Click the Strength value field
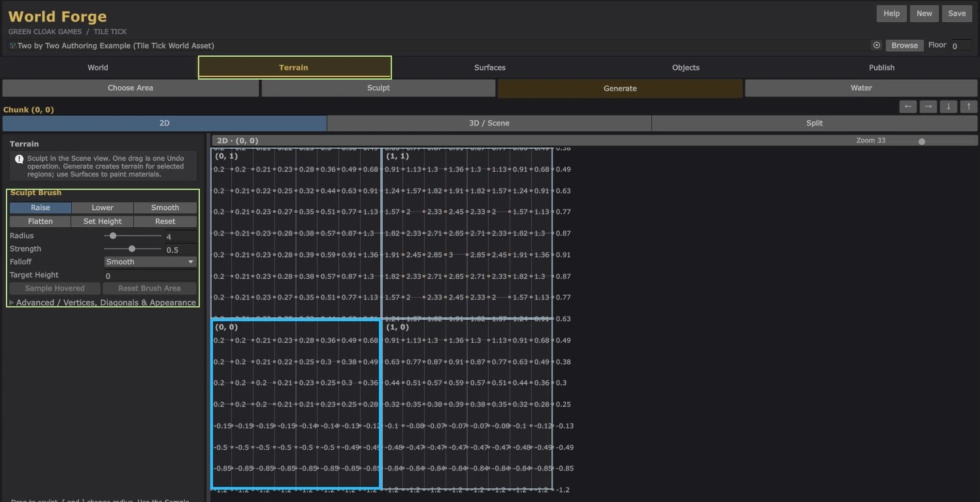Image resolution: width=980 pixels, height=502 pixels. coord(180,249)
